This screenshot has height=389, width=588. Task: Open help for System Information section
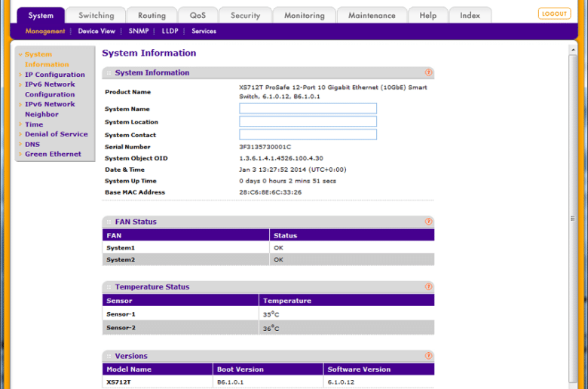pyautogui.click(x=428, y=72)
